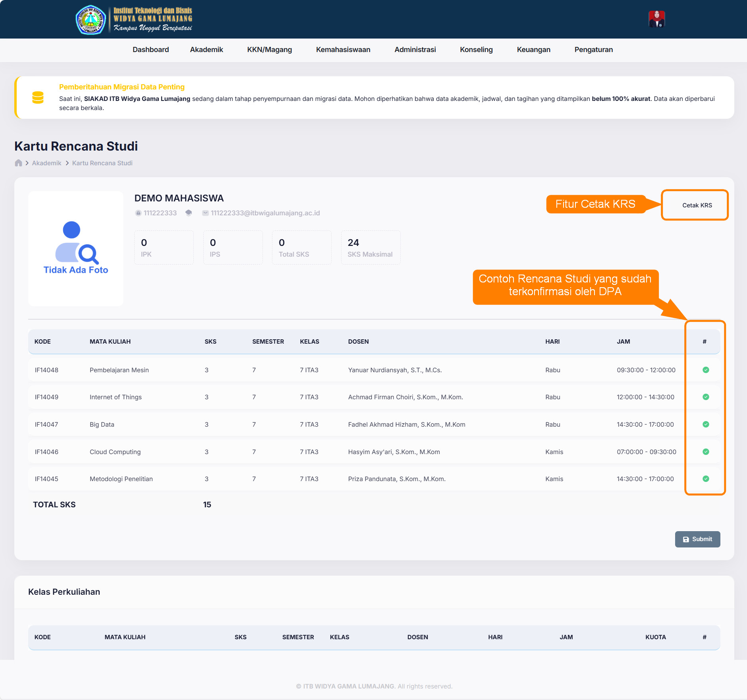Click green check for Pembelajaran Mesin
This screenshot has height=700, width=747.
click(705, 370)
